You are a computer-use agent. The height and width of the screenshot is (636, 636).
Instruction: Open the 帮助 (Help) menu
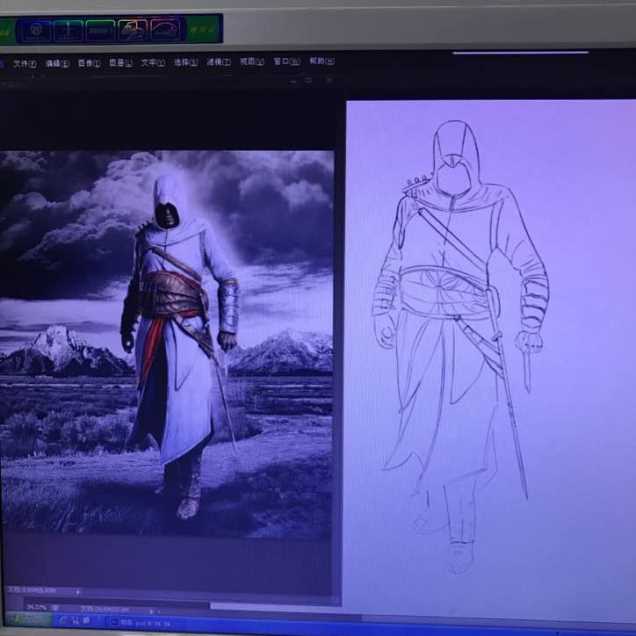tap(322, 61)
